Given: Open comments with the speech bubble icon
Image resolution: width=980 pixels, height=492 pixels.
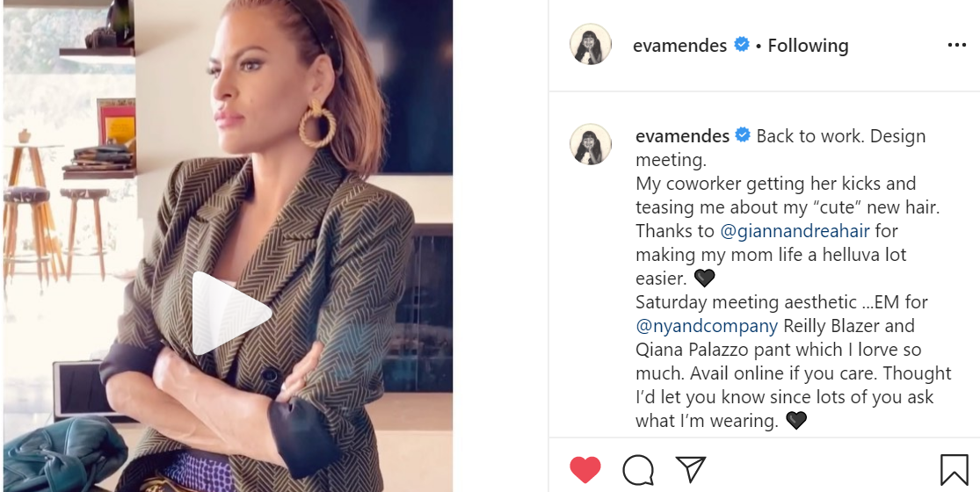Looking at the screenshot, I should click(638, 469).
